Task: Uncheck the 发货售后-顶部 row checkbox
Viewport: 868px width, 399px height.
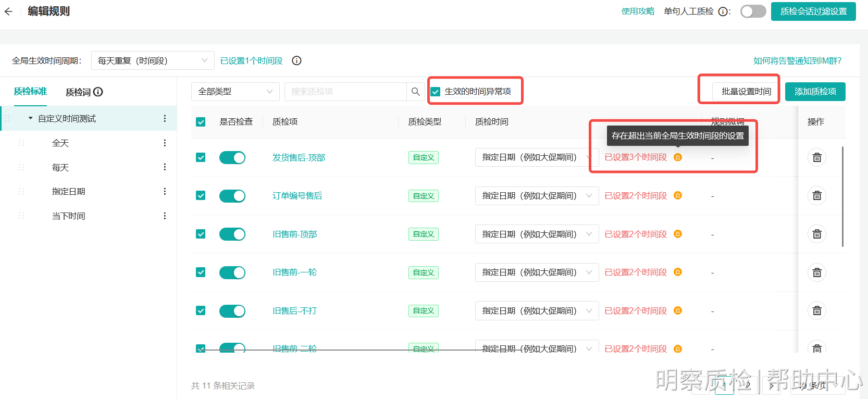Action: pyautogui.click(x=201, y=157)
